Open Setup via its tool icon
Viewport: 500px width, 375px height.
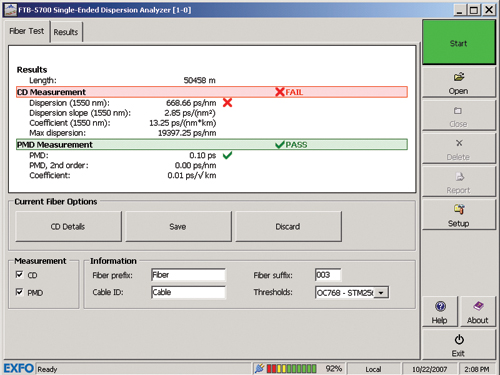tap(459, 209)
